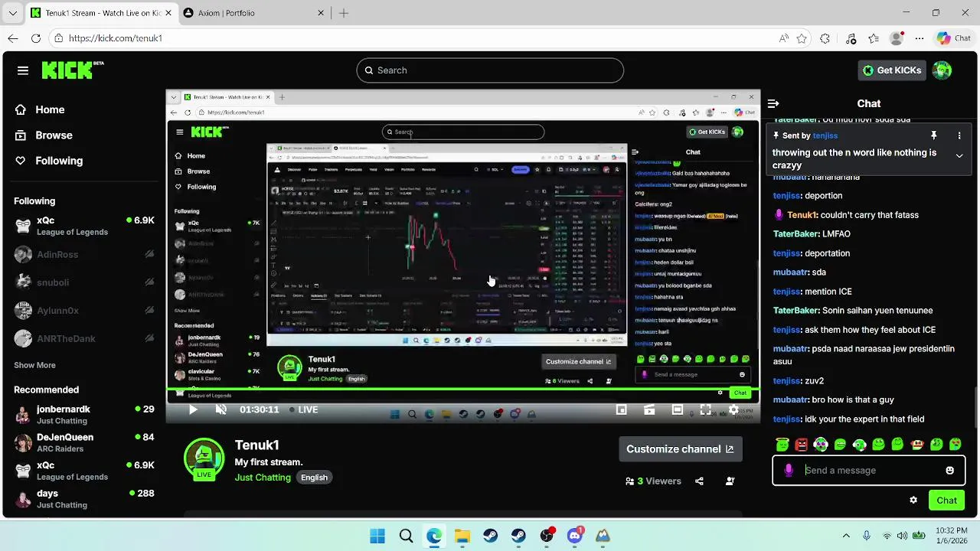This screenshot has width=980, height=551.
Task: Jump to LIVE in the player
Action: [304, 409]
